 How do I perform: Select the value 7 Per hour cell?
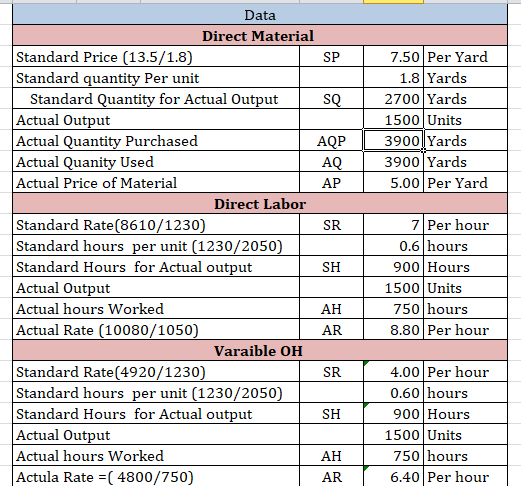click(393, 225)
